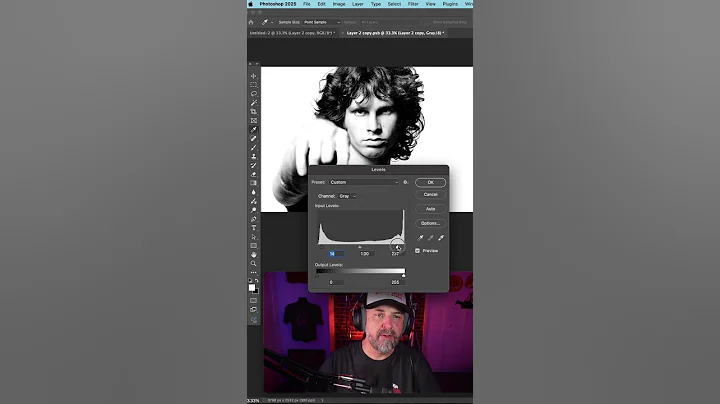Select the Gradient tool
This screenshot has width=720, height=404.
pos(253,183)
